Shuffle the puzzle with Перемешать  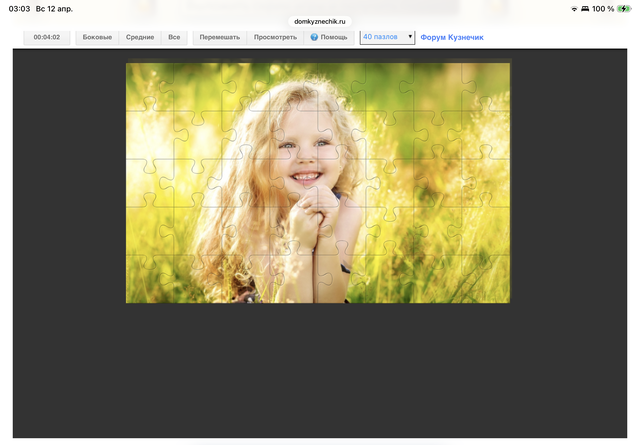pos(220,37)
